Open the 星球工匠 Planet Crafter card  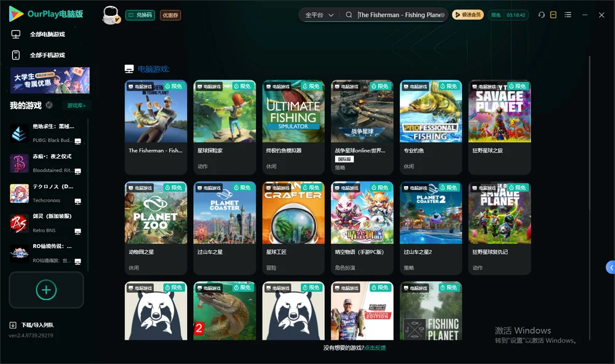click(293, 228)
